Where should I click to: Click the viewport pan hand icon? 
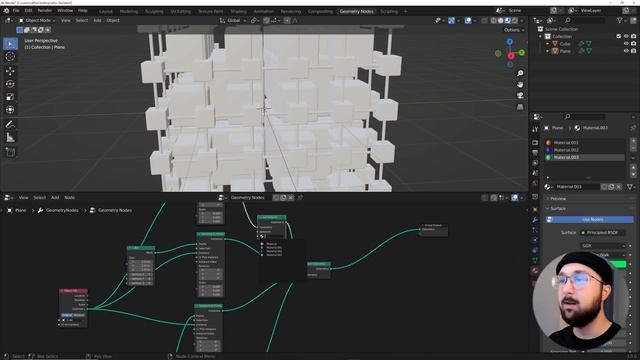[520, 84]
